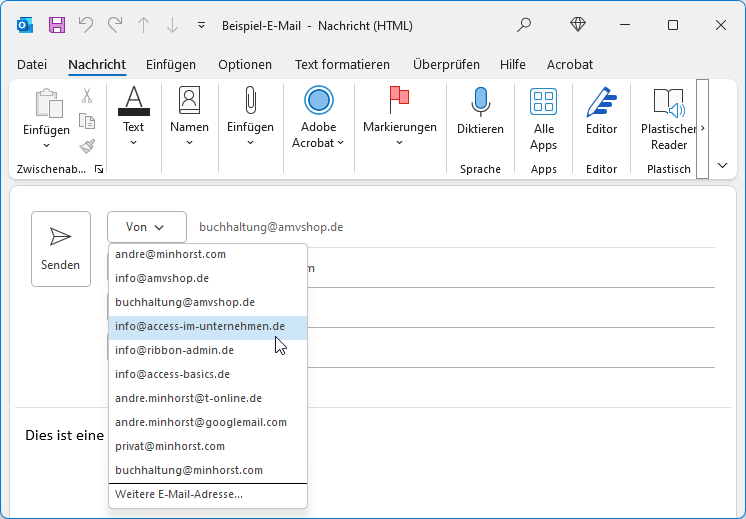Screen dimensions: 746x519
Task: Select info@access-im-unternehmen.de as sender
Action: (200, 326)
